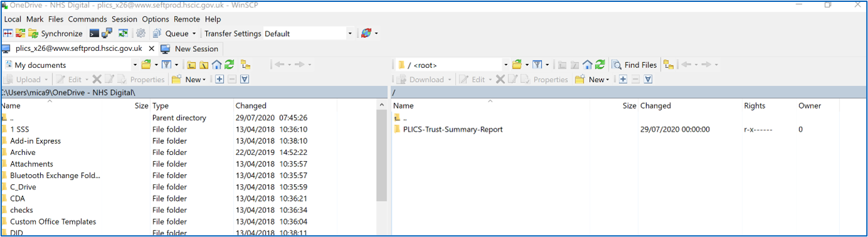This screenshot has height=237, width=868.
Task: Open the Options menu
Action: (x=155, y=19)
